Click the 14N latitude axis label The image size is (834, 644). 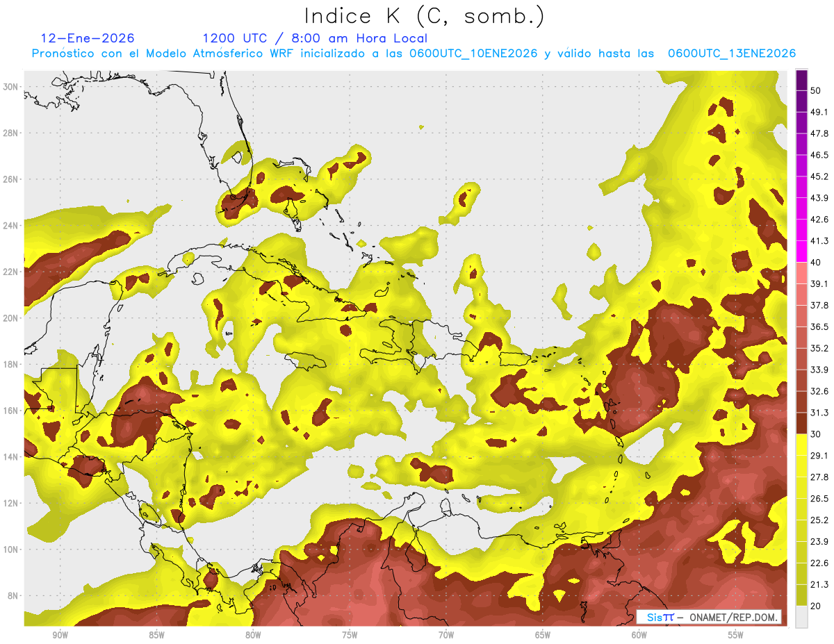(x=10, y=457)
